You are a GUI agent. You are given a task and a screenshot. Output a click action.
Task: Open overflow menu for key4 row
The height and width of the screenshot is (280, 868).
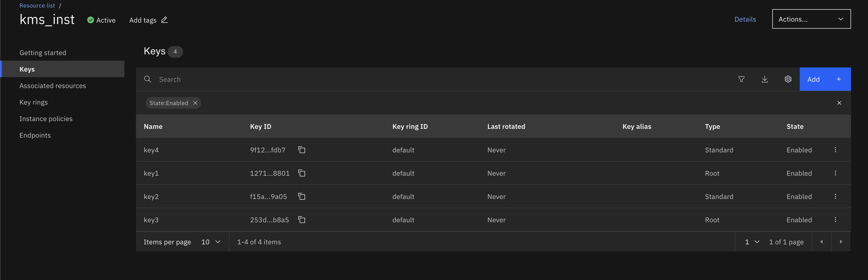coord(835,150)
